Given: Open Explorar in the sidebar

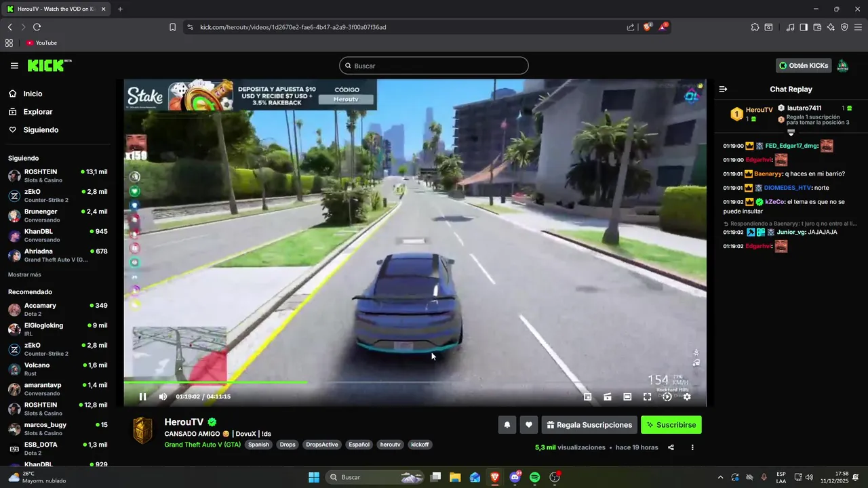Looking at the screenshot, I should [x=37, y=112].
